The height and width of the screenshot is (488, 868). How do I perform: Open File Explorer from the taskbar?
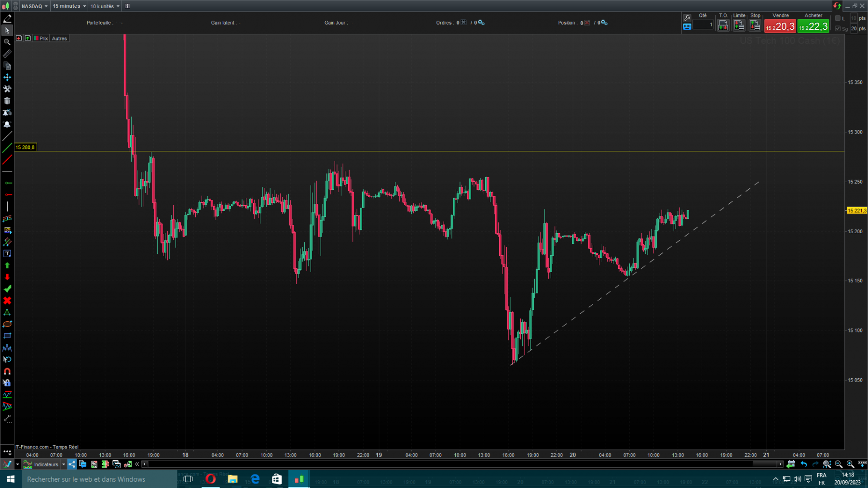point(233,479)
